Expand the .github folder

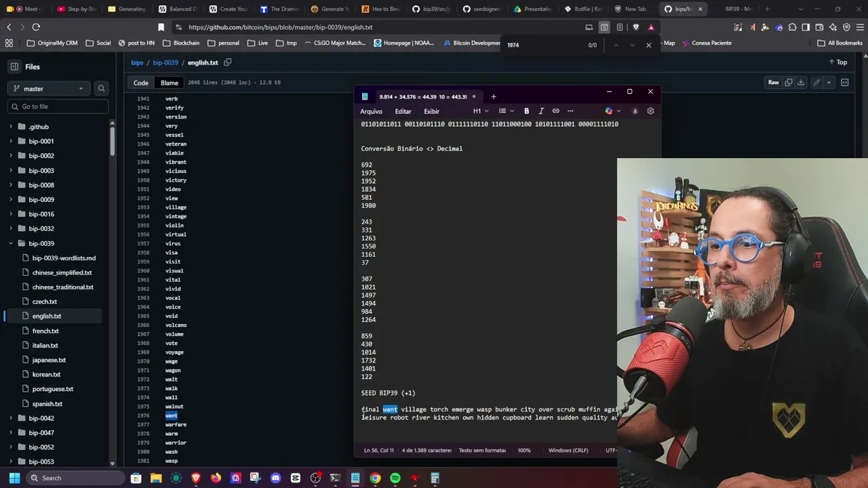[11, 127]
